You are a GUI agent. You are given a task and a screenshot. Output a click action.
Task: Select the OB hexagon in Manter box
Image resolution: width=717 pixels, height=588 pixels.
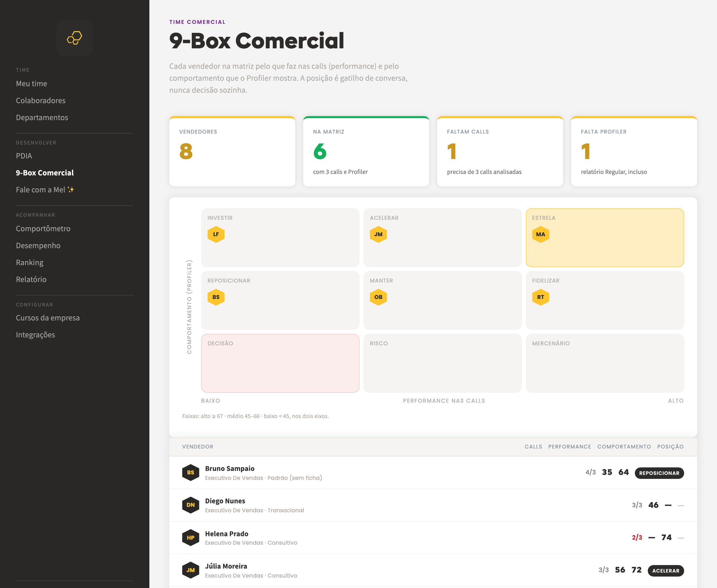(x=378, y=297)
